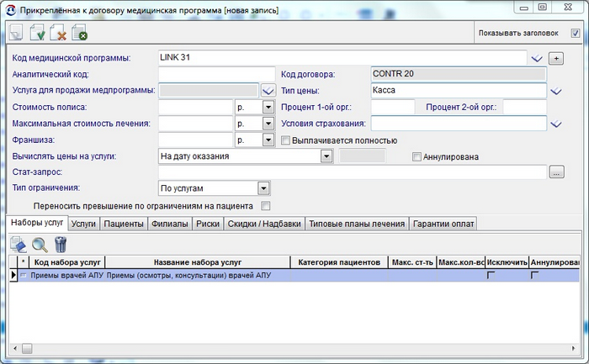This screenshot has width=589, height=364.
Task: Click the Стоимость полиса amount field
Action: pos(196,108)
